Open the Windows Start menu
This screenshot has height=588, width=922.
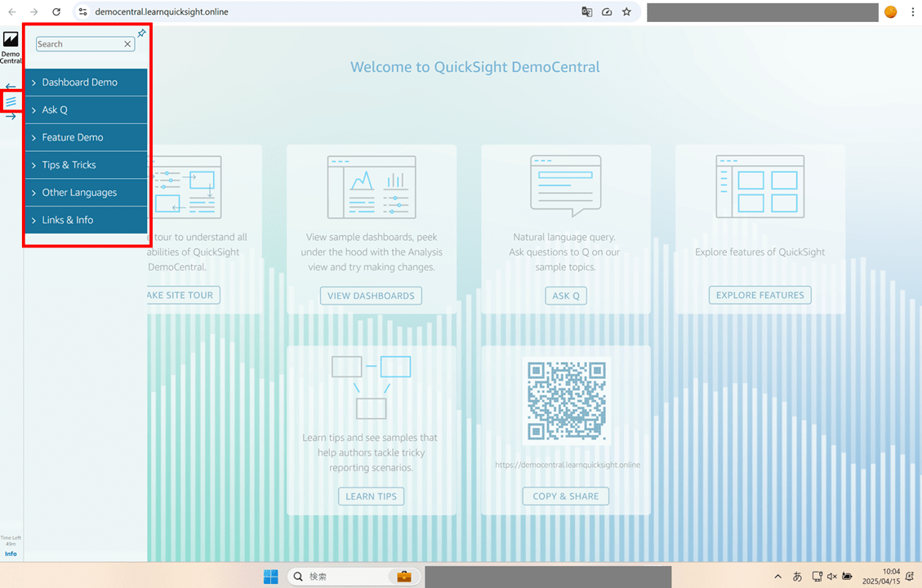coord(270,577)
